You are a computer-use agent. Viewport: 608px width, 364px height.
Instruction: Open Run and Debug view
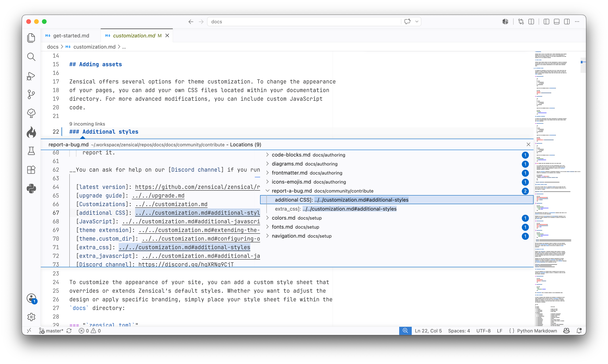coord(31,76)
